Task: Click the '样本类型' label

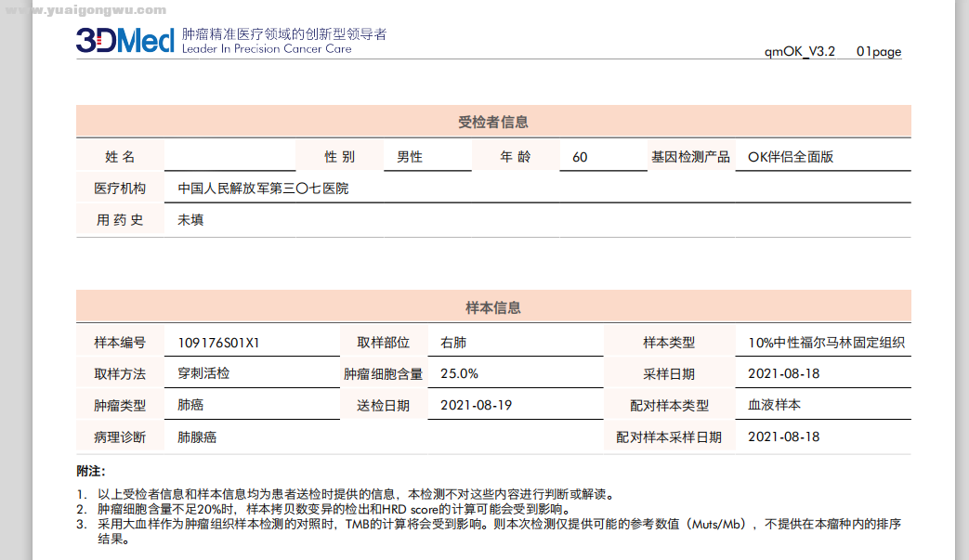Action: pos(669,343)
